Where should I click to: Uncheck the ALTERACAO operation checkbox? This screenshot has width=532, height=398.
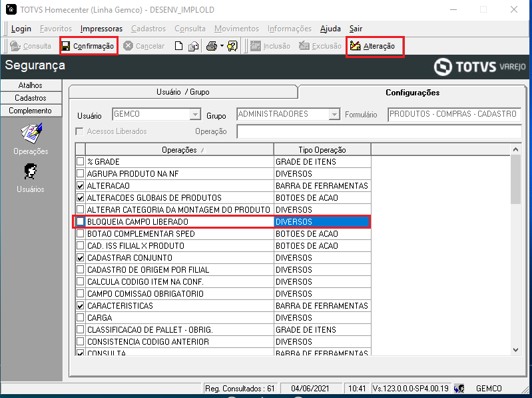80,185
